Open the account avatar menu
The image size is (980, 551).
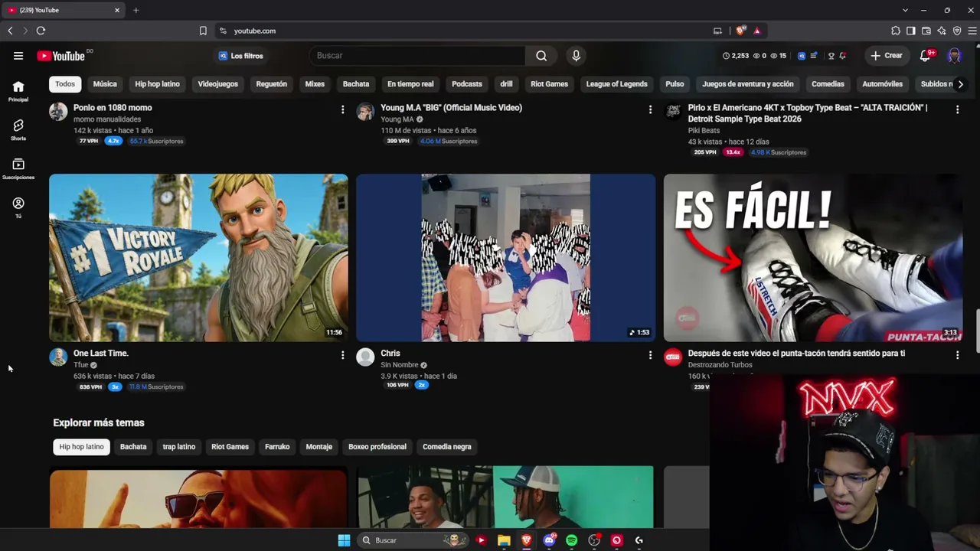point(954,56)
